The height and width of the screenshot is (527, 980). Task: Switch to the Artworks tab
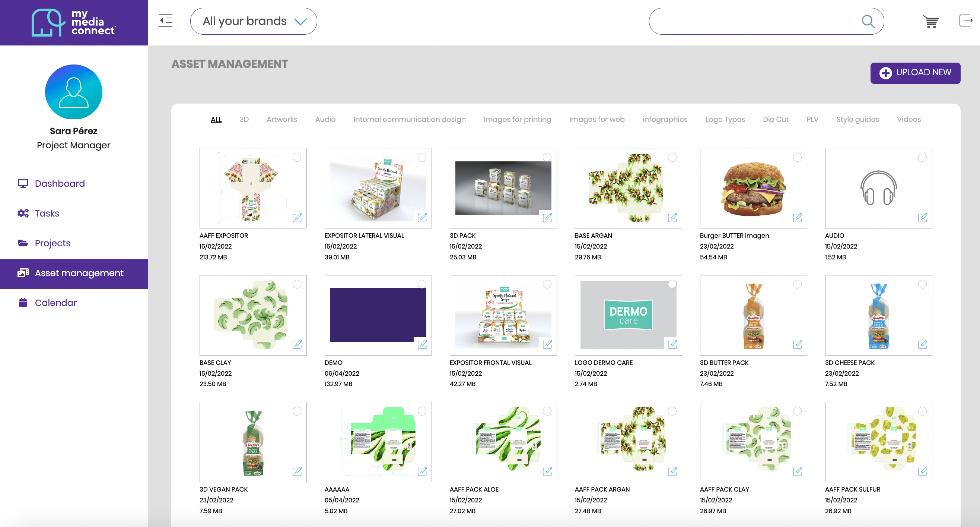click(x=282, y=119)
